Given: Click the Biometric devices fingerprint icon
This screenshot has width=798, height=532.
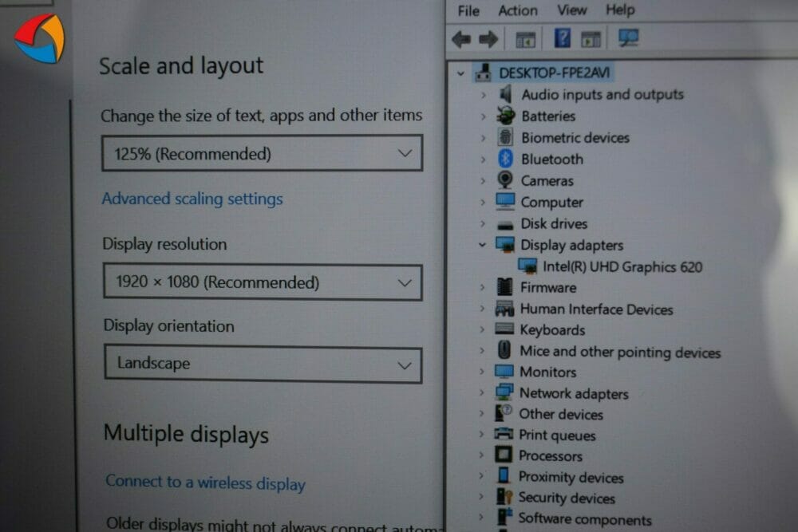Looking at the screenshot, I should pos(505,137).
